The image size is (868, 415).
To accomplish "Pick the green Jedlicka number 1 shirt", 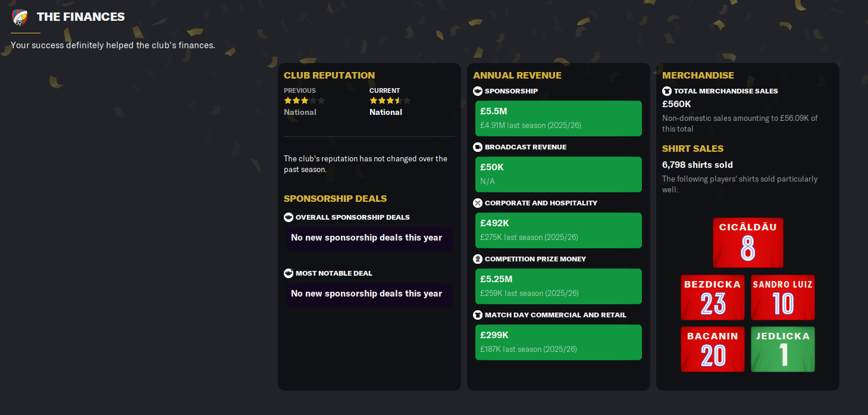I will pyautogui.click(x=783, y=350).
